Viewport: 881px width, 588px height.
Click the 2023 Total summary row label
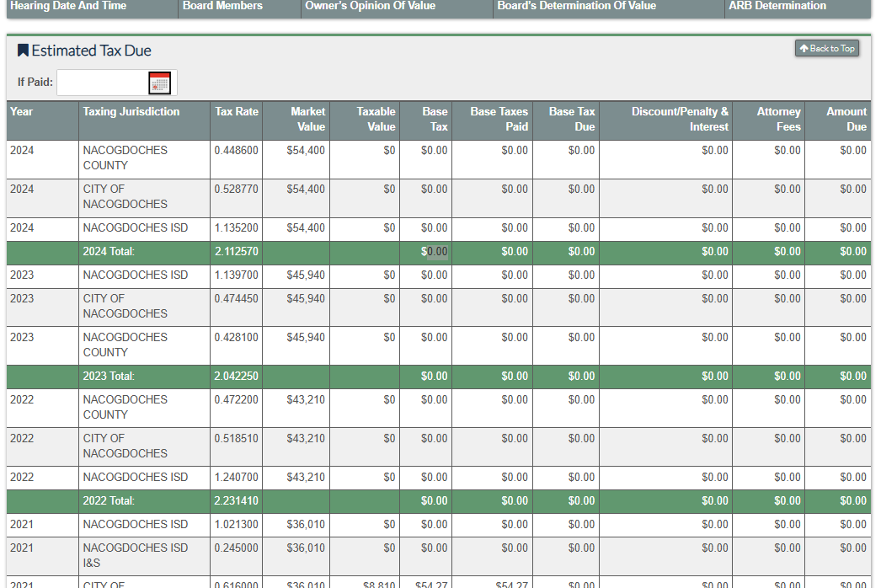109,377
